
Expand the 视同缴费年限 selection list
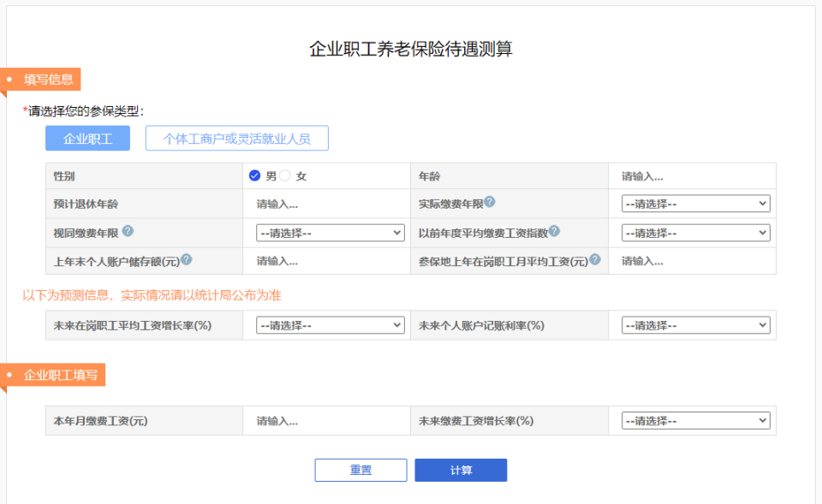point(331,232)
